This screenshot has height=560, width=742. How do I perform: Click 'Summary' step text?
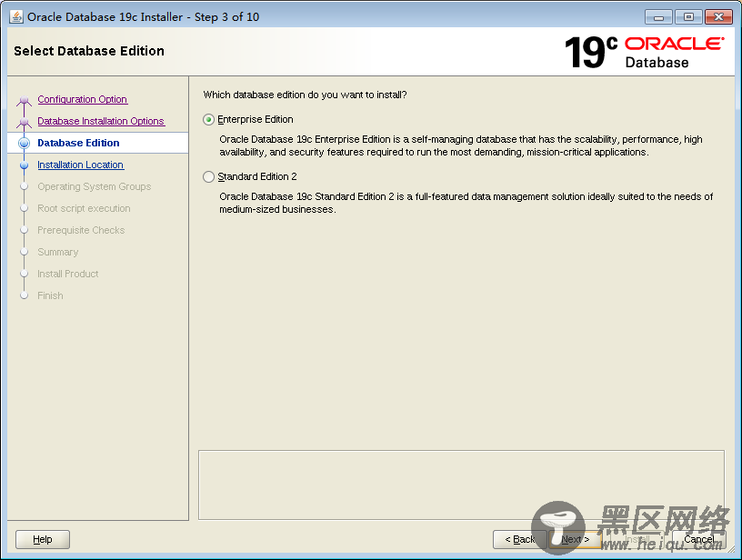pos(57,252)
